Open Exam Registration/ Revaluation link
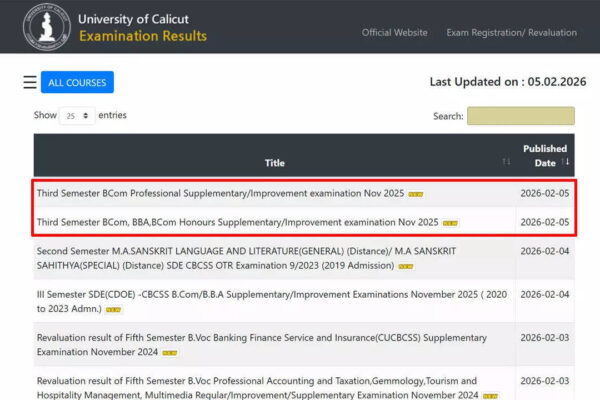Viewport: 600px width, 400px height. 512,33
